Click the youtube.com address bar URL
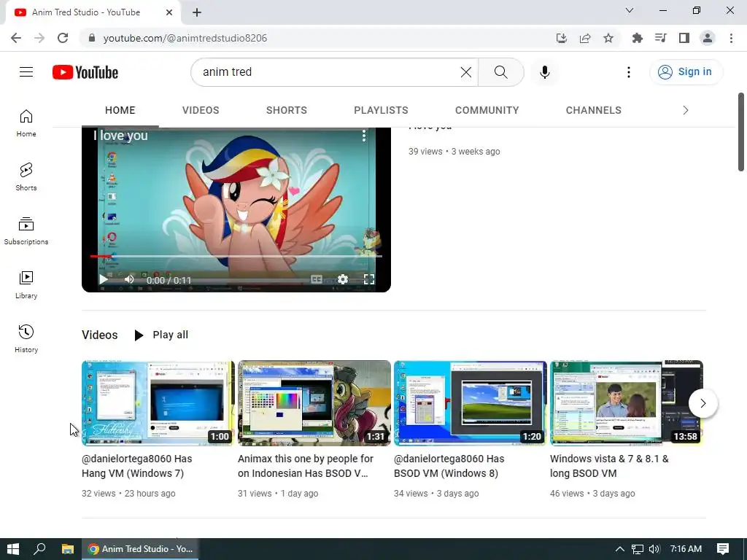 (185, 38)
